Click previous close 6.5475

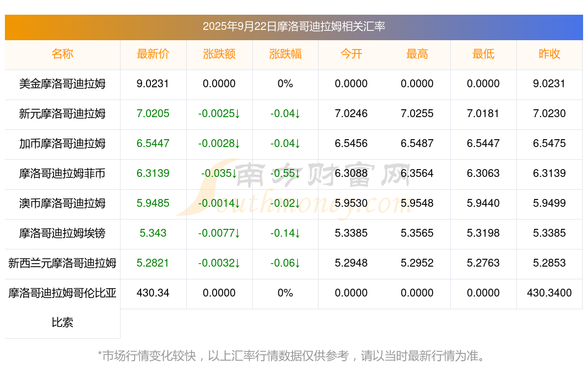tap(549, 144)
